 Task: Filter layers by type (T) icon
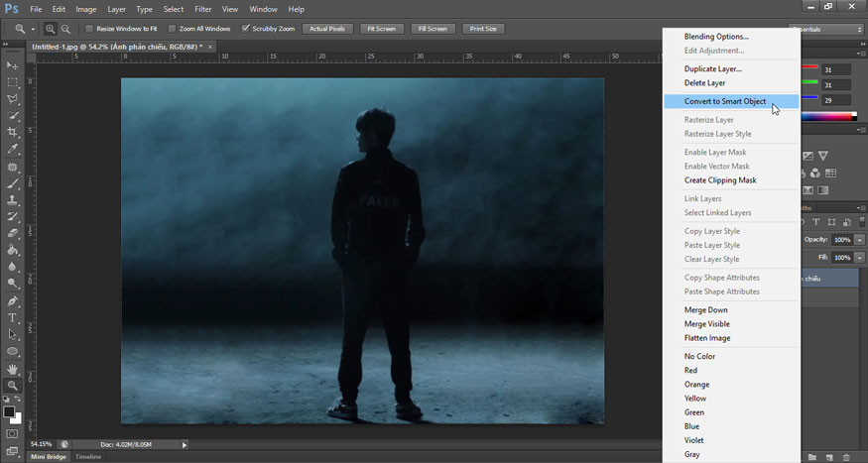(816, 222)
